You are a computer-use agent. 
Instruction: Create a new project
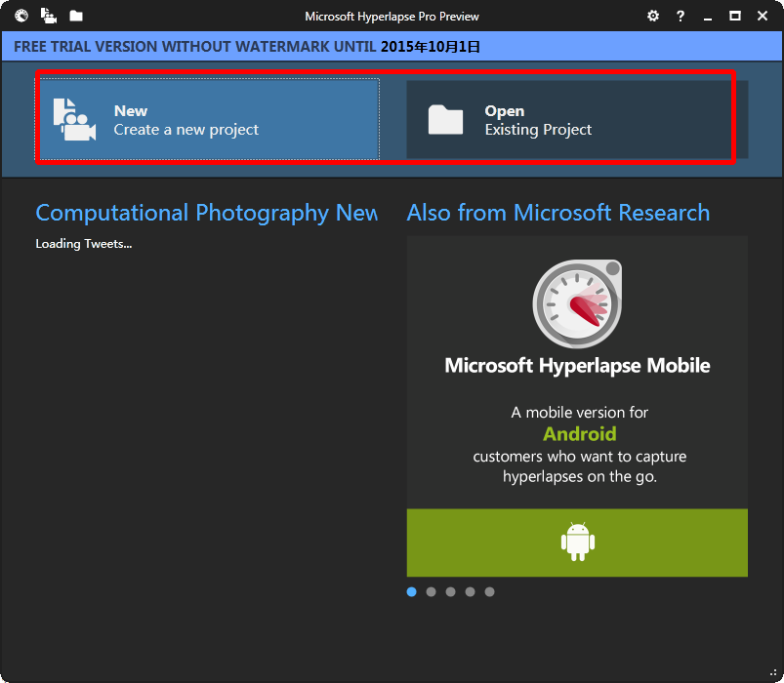point(210,119)
